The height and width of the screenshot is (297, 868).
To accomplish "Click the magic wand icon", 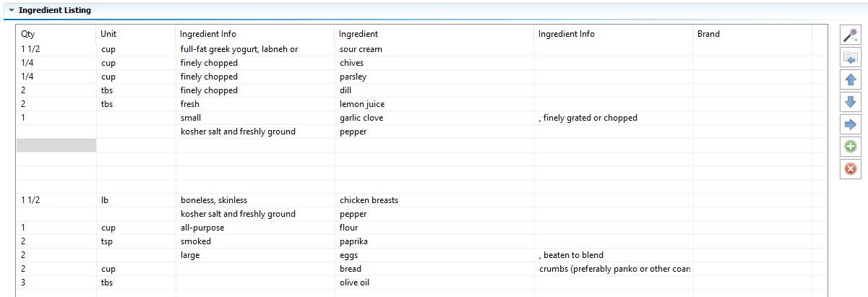I will tap(850, 35).
